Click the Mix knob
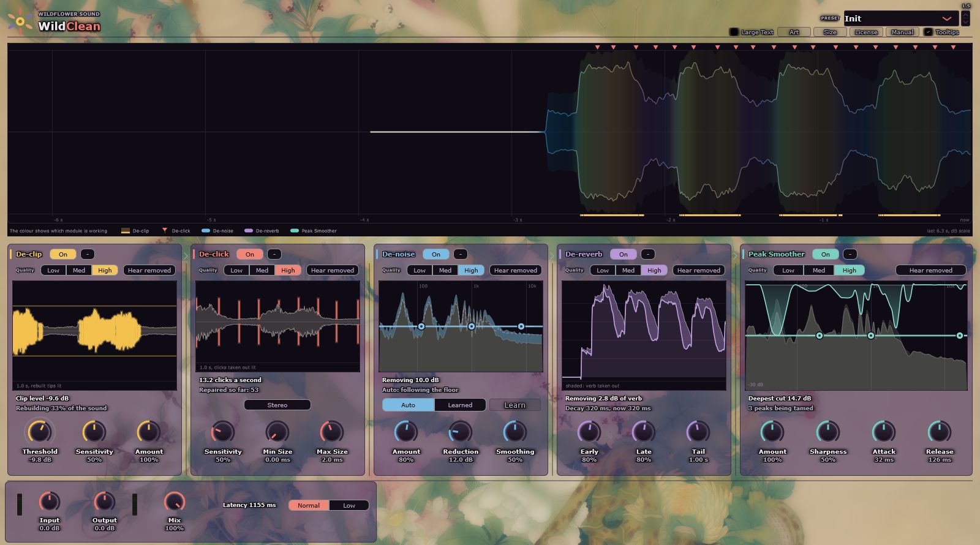Image resolution: width=980 pixels, height=545 pixels. coord(175,502)
